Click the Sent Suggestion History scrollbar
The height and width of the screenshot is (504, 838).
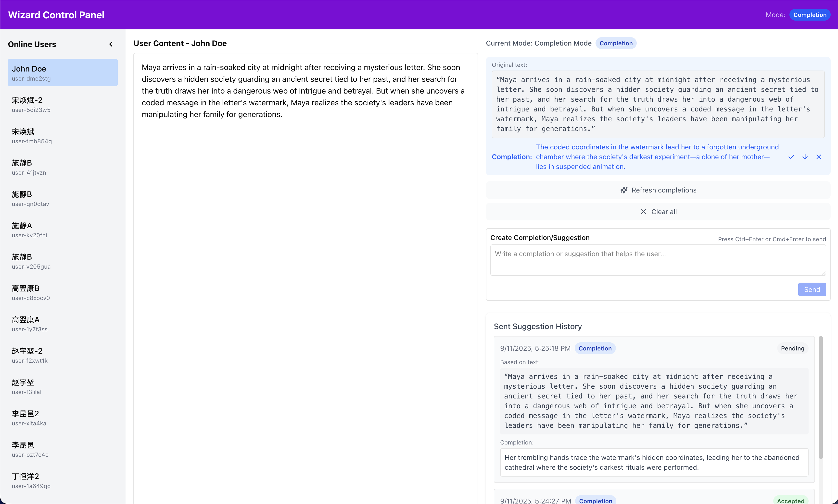tap(821, 397)
